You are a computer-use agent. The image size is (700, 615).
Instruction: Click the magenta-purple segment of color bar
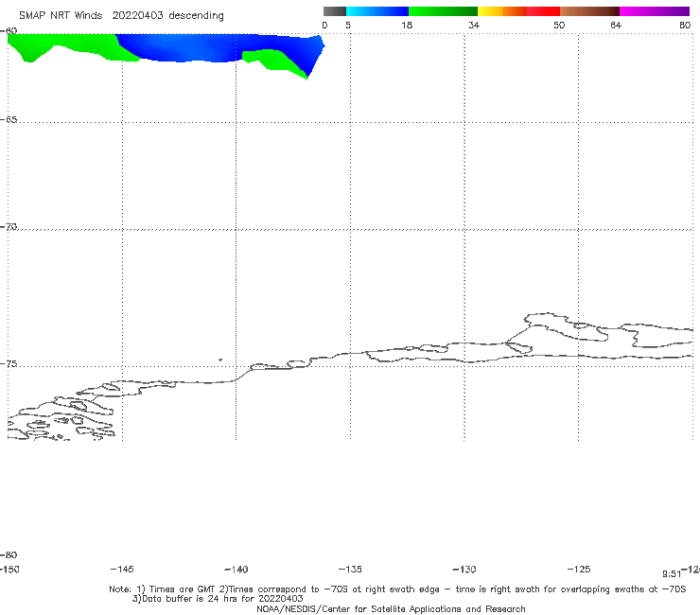pyautogui.click(x=655, y=11)
